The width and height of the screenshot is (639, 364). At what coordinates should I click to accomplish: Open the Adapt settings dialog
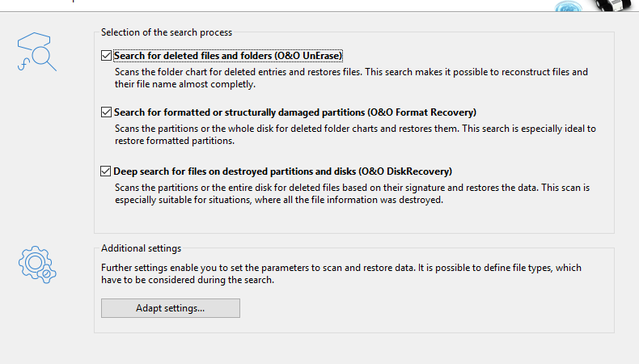click(x=171, y=308)
